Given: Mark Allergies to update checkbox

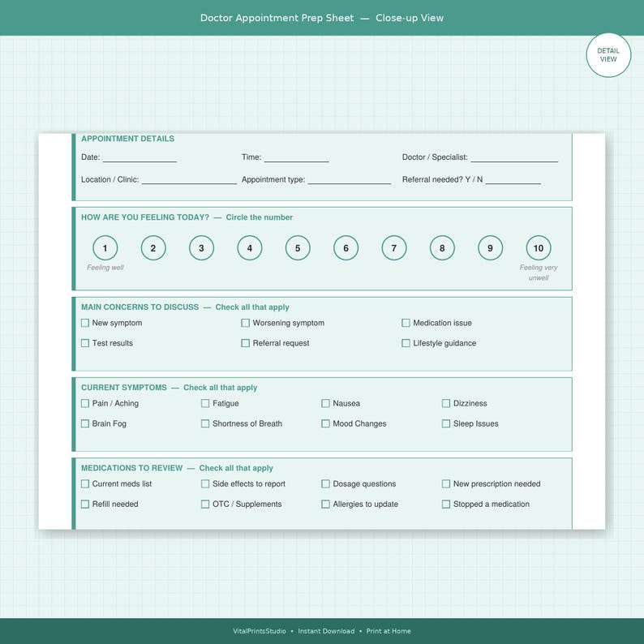Looking at the screenshot, I should (326, 504).
